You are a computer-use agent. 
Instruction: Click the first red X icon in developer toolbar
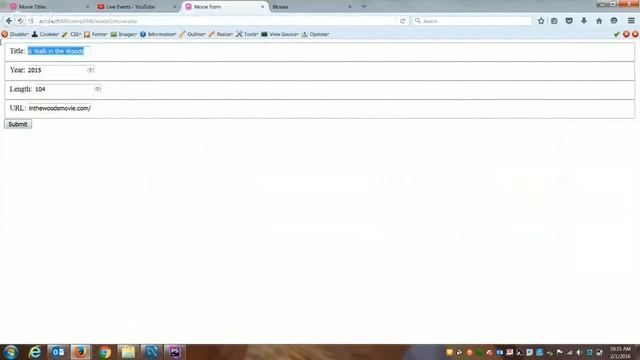[626, 34]
